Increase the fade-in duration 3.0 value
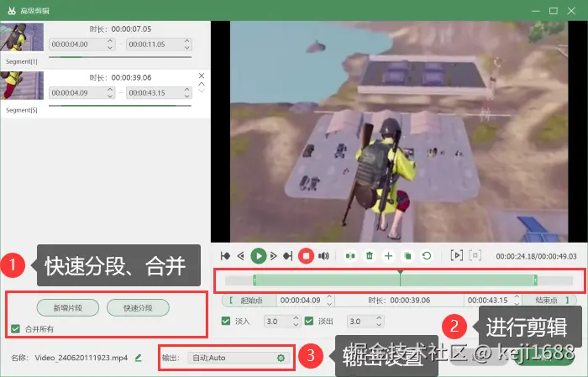Viewport: 588px width, 377px height. (296, 318)
